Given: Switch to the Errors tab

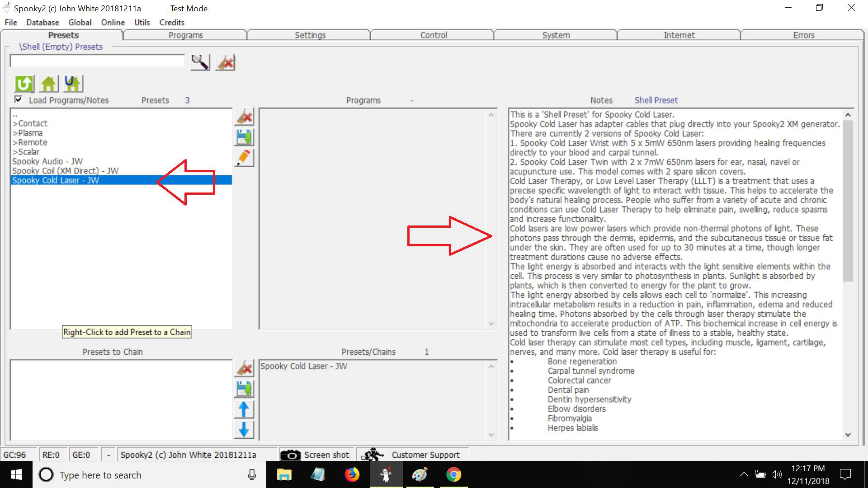Looking at the screenshot, I should [x=803, y=35].
